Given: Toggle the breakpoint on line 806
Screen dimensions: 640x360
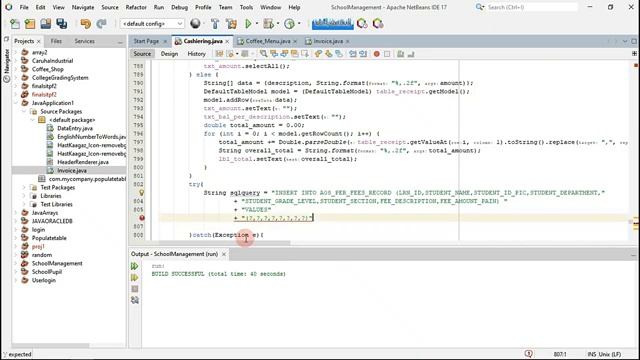Looking at the screenshot, I should click(142, 218).
